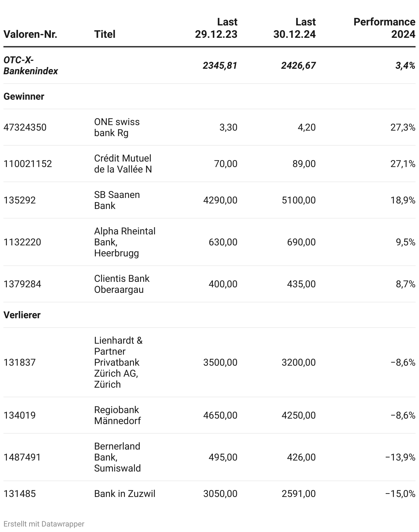This screenshot has width=419, height=532.
Task: Open the Erstellt mit Datawrapper link
Action: pos(44,524)
